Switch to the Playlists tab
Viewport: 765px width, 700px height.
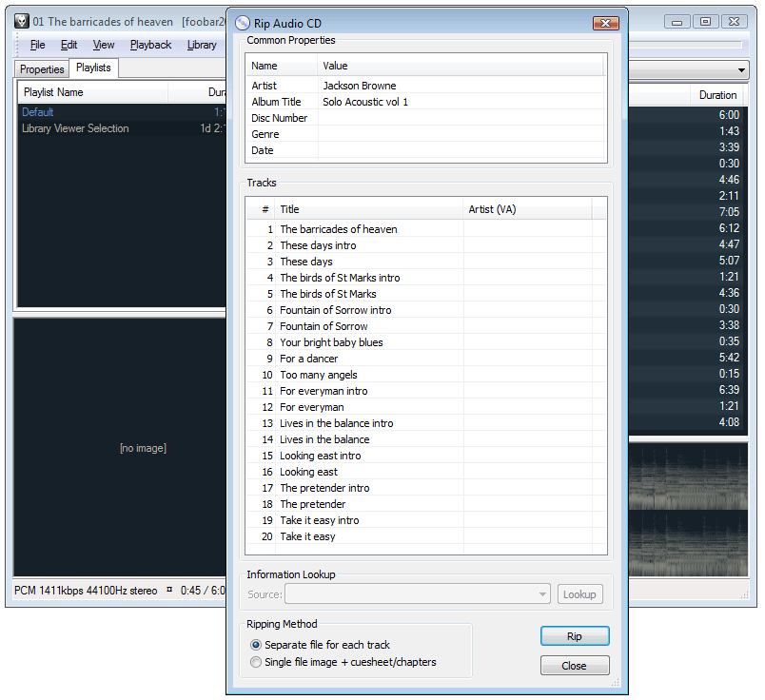point(93,68)
